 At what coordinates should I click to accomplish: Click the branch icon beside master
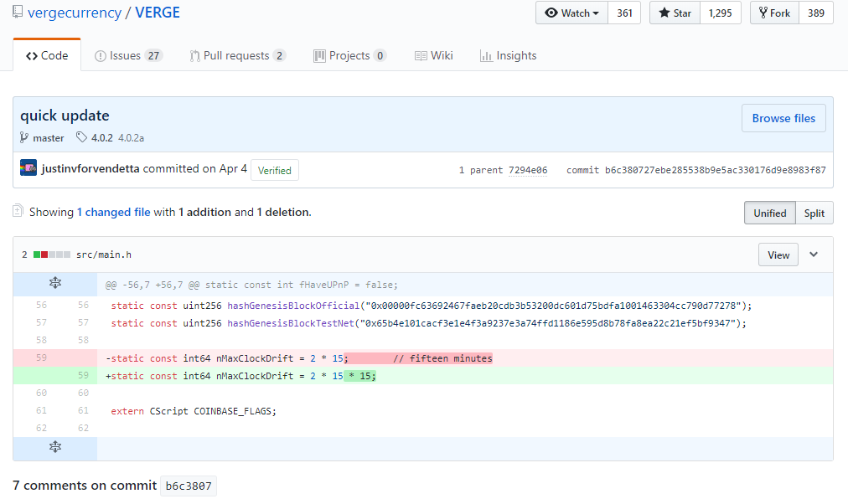tap(23, 138)
